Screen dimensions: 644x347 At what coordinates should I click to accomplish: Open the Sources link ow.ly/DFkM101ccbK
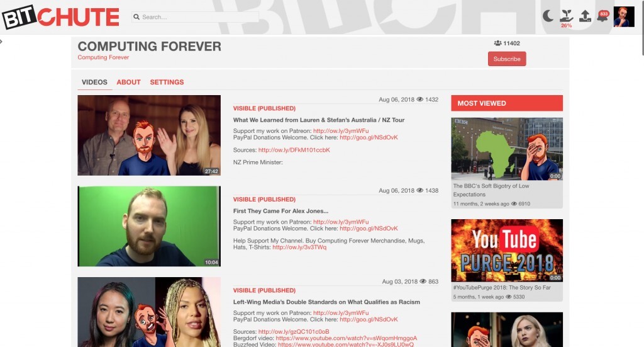tap(294, 150)
